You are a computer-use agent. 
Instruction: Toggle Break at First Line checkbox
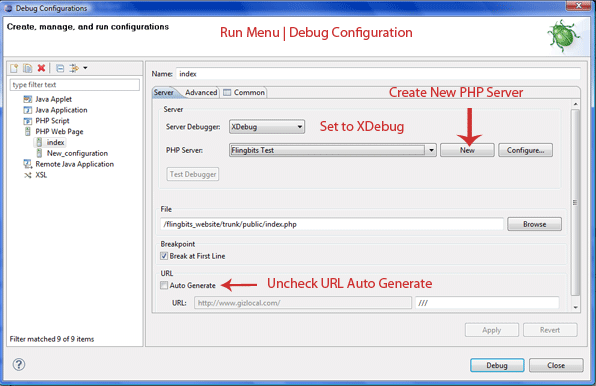click(x=164, y=256)
